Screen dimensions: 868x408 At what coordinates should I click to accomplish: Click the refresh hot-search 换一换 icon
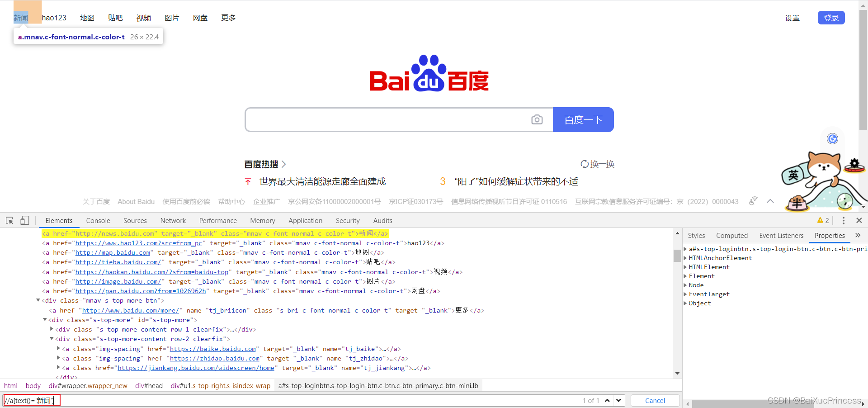(x=585, y=164)
